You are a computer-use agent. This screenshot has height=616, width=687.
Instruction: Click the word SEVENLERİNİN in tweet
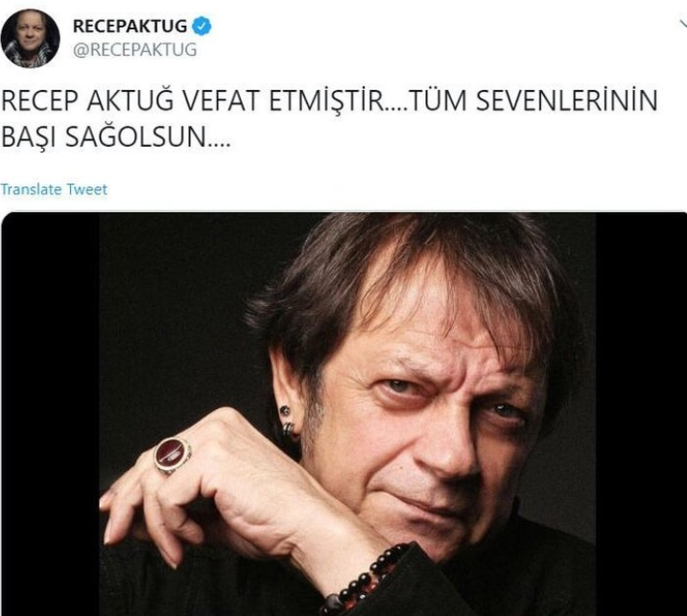point(566,101)
